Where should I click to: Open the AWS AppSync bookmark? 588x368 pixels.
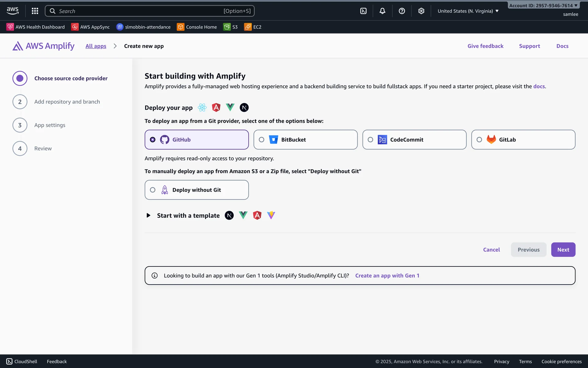90,27
